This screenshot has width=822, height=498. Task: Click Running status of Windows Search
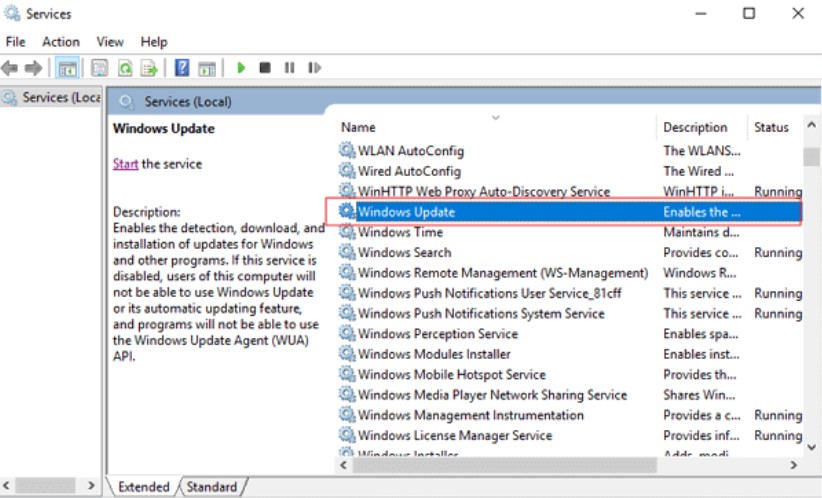pyautogui.click(x=778, y=253)
